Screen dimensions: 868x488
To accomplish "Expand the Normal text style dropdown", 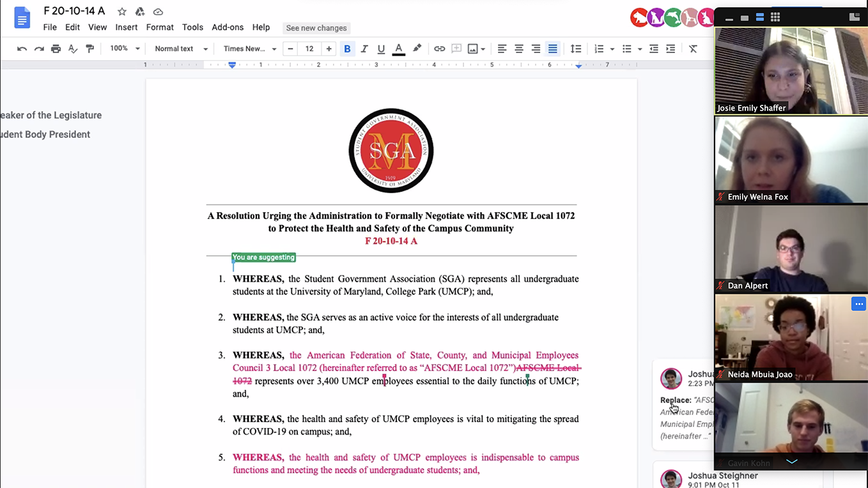I will click(x=182, y=49).
